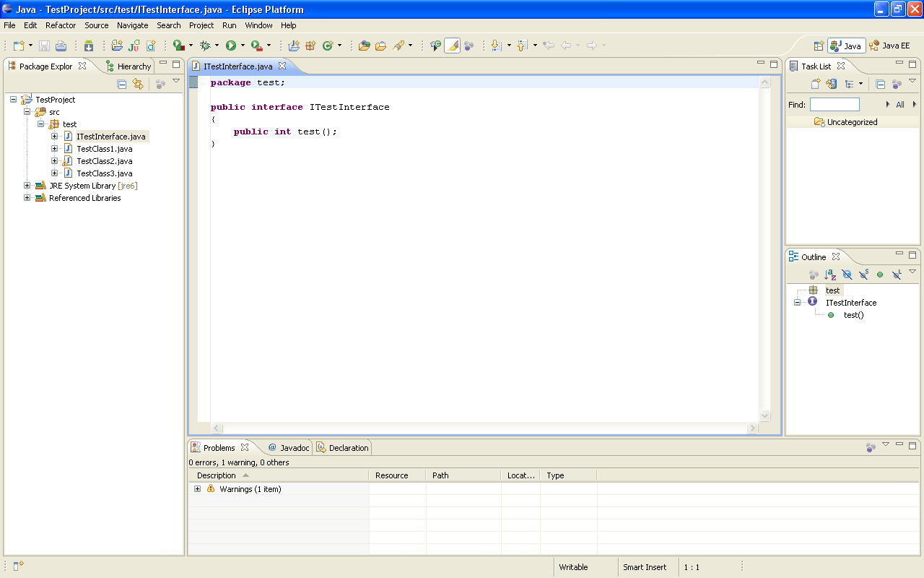The width and height of the screenshot is (924, 578).
Task: Expand the Warnings (1 item) row
Action: click(x=198, y=489)
